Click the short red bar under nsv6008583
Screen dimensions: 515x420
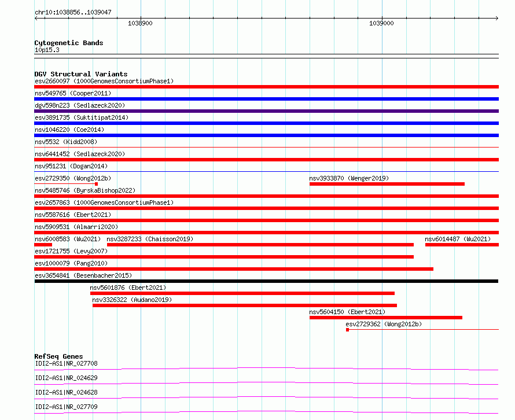[x=43, y=245]
